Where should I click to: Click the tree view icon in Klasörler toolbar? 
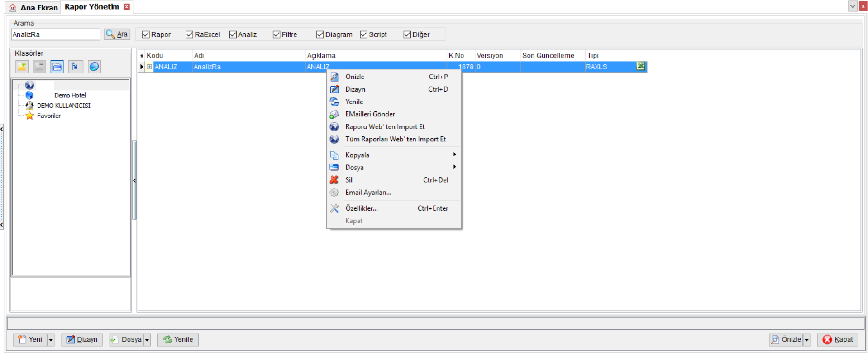(x=75, y=67)
